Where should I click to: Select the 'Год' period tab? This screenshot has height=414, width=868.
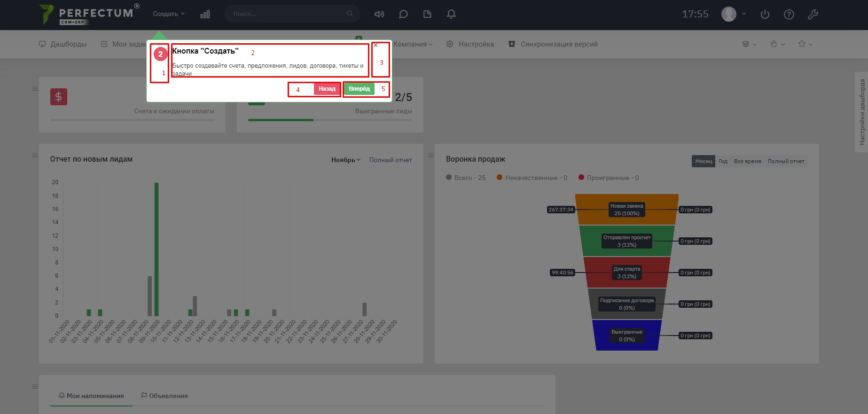tap(723, 161)
